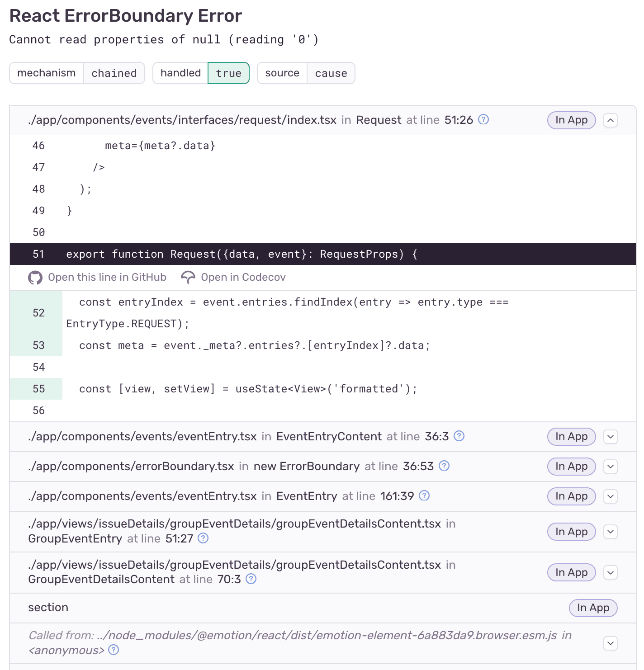Click the help icon next to line 51:26
This screenshot has height=670, width=644.
click(x=483, y=120)
